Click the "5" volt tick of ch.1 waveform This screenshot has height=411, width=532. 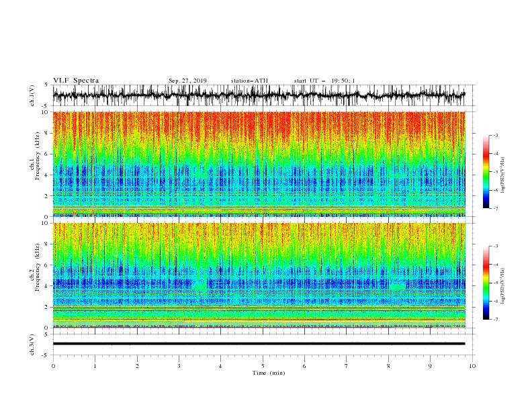46,85
